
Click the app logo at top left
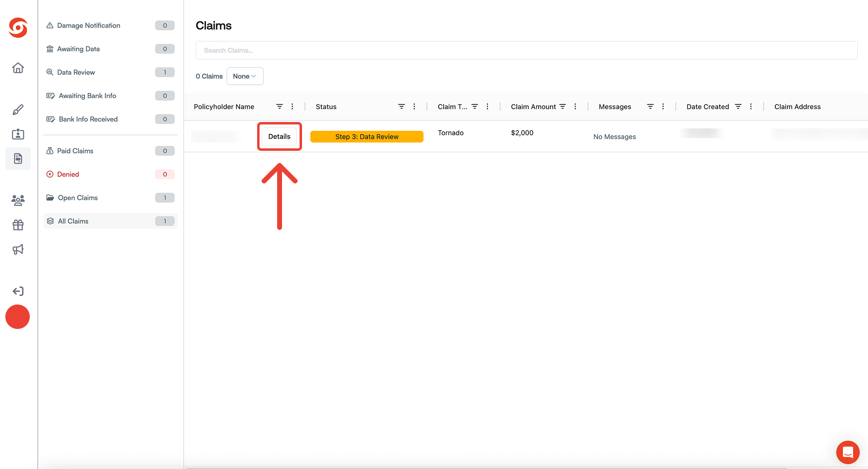18,28
